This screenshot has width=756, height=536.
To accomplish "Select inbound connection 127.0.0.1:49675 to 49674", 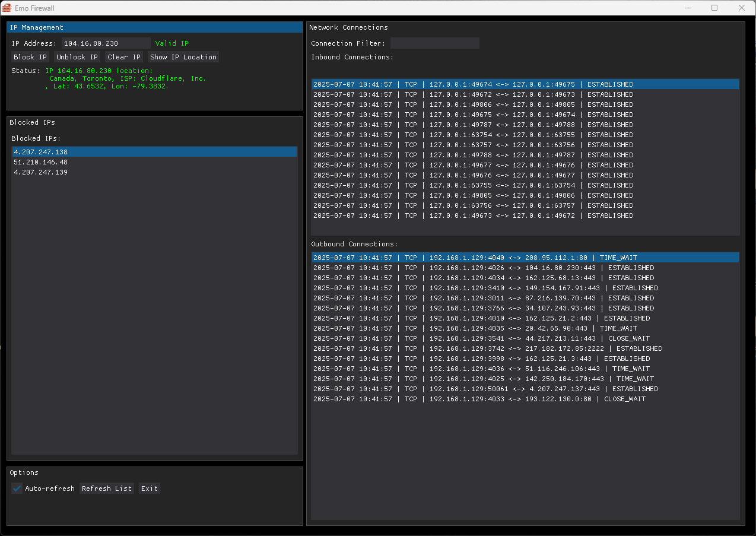I will tap(525, 115).
